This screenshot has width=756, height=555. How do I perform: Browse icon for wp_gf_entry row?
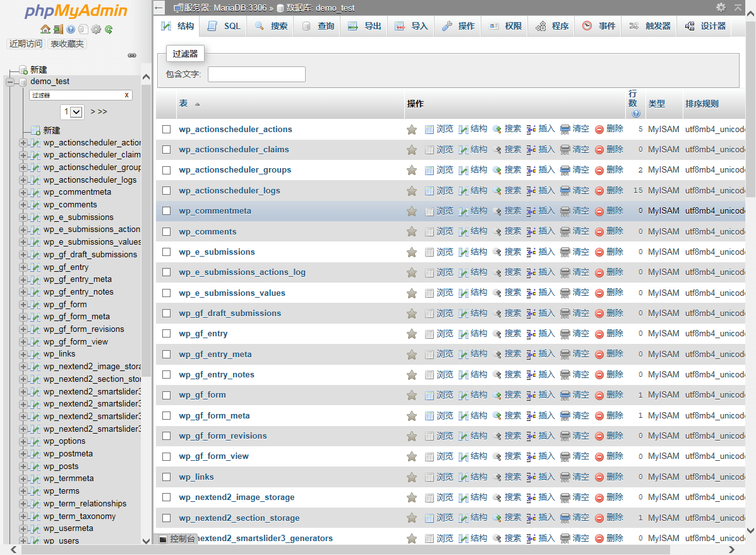click(429, 334)
